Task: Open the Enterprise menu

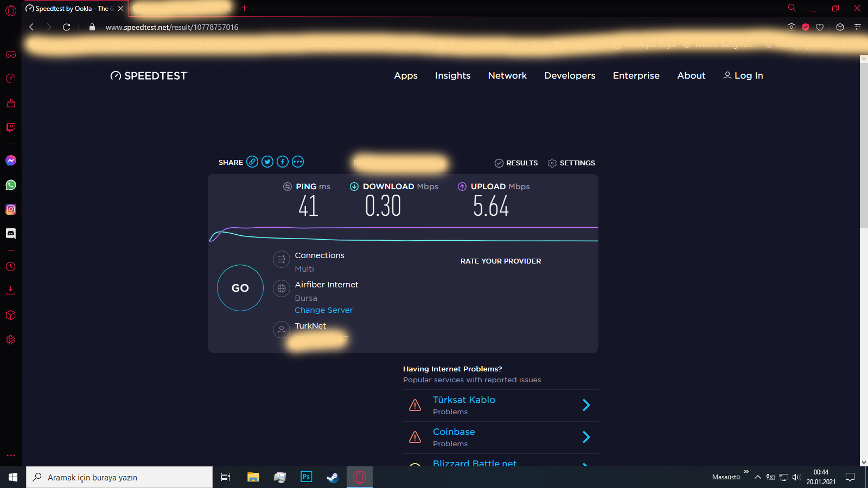Action: (636, 76)
